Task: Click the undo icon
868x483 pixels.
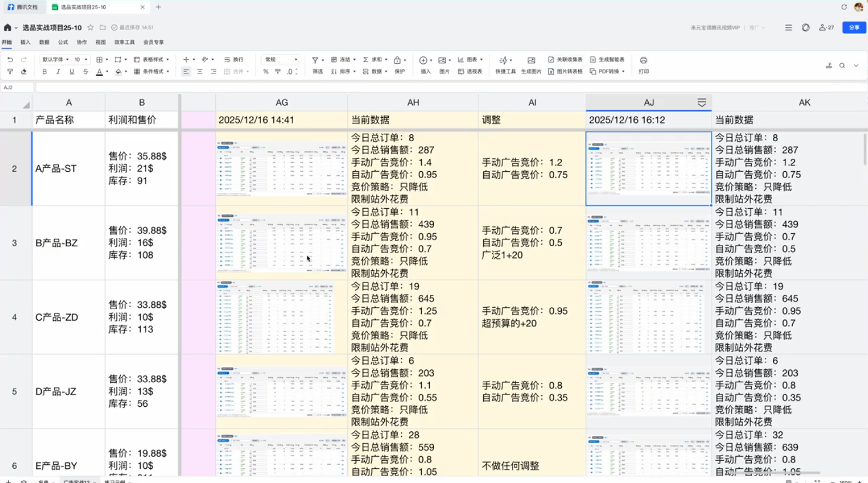Action: [x=11, y=59]
